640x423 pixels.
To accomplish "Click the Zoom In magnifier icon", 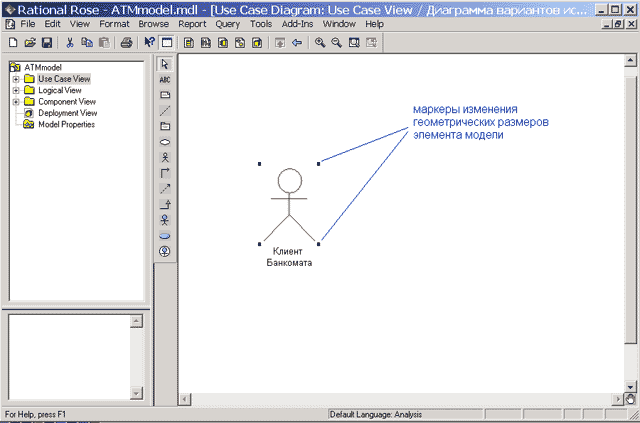I will (x=320, y=43).
